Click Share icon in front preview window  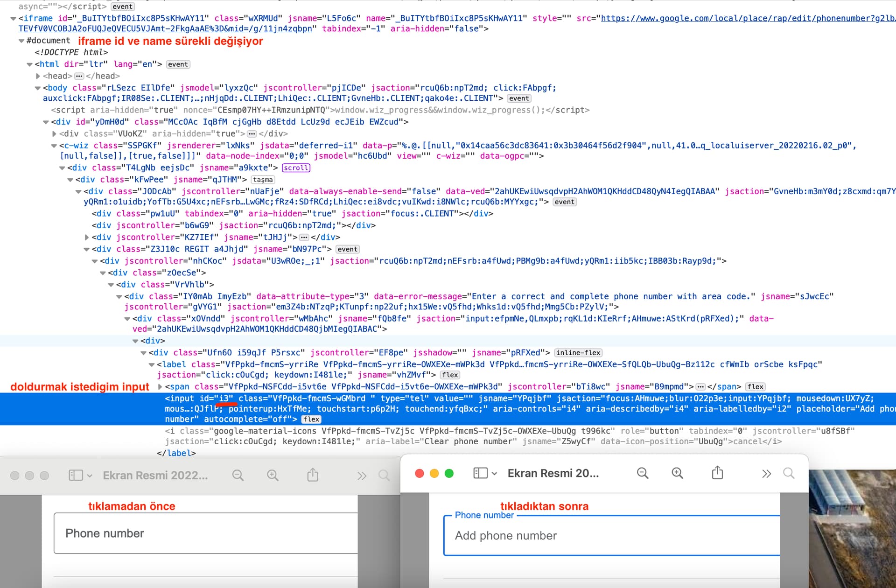pyautogui.click(x=717, y=473)
